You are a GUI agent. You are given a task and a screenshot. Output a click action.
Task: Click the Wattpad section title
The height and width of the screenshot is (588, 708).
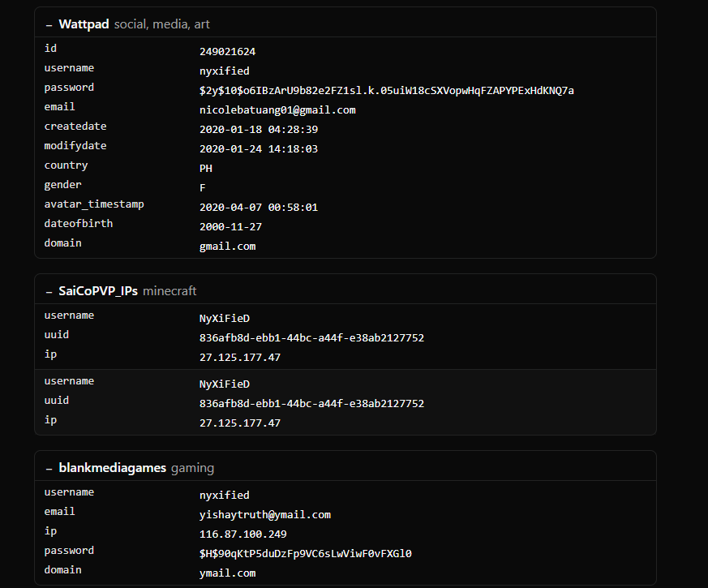(84, 24)
